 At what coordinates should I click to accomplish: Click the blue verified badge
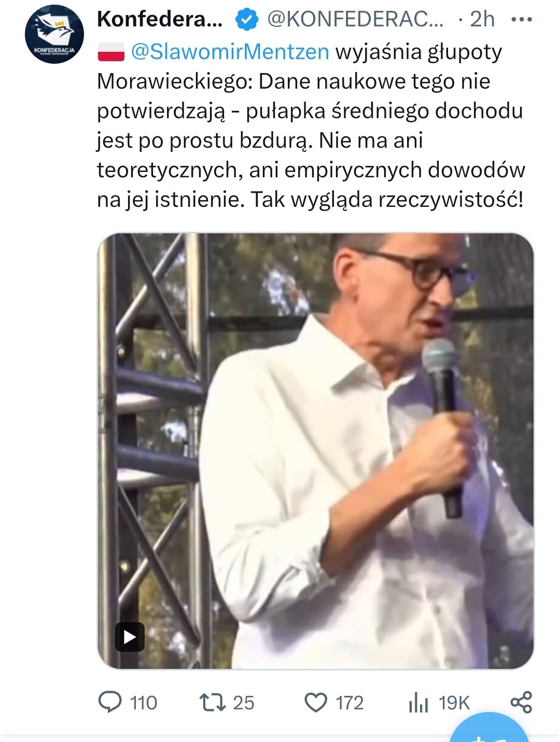pos(247,20)
